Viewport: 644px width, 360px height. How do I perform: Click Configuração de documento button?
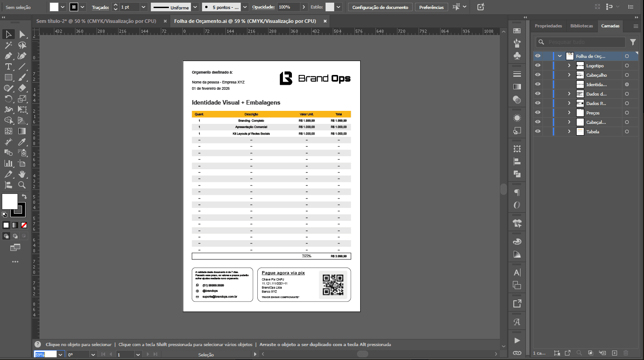pos(380,7)
